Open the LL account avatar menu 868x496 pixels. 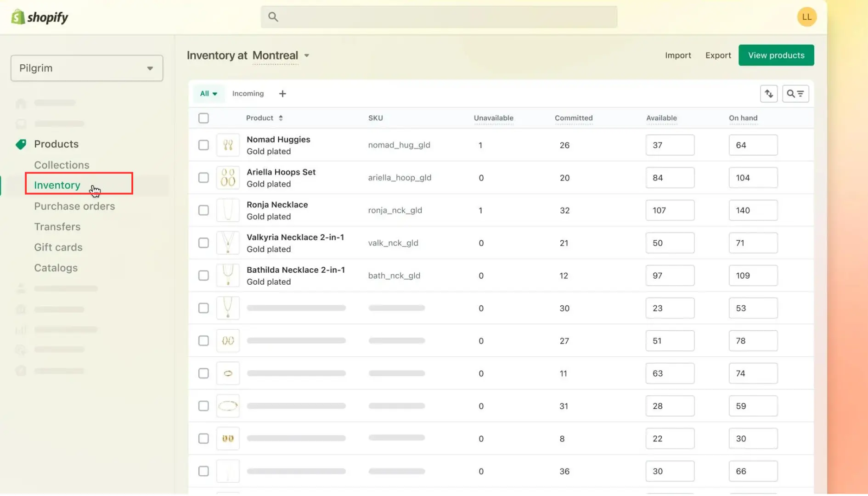pos(806,17)
